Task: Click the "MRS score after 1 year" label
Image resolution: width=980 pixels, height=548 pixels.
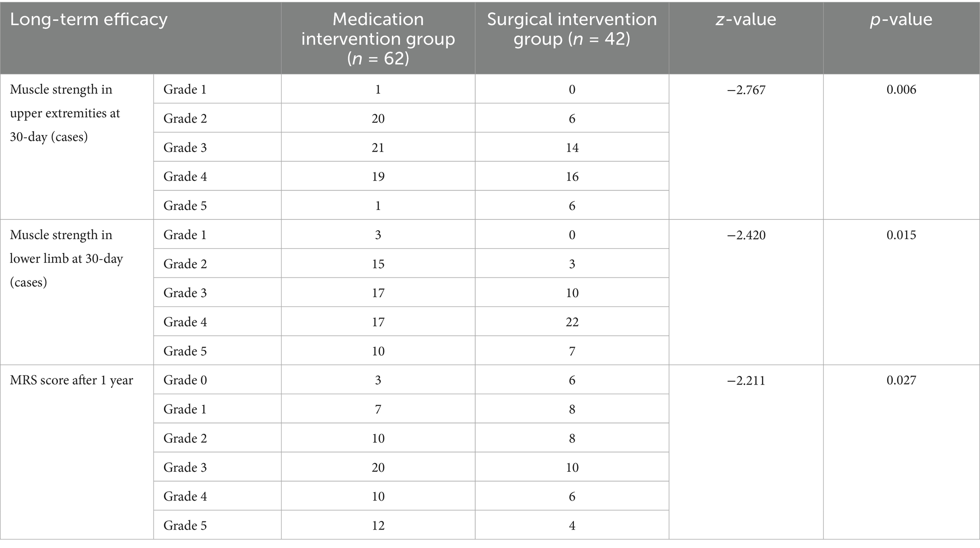Action: coord(71,380)
